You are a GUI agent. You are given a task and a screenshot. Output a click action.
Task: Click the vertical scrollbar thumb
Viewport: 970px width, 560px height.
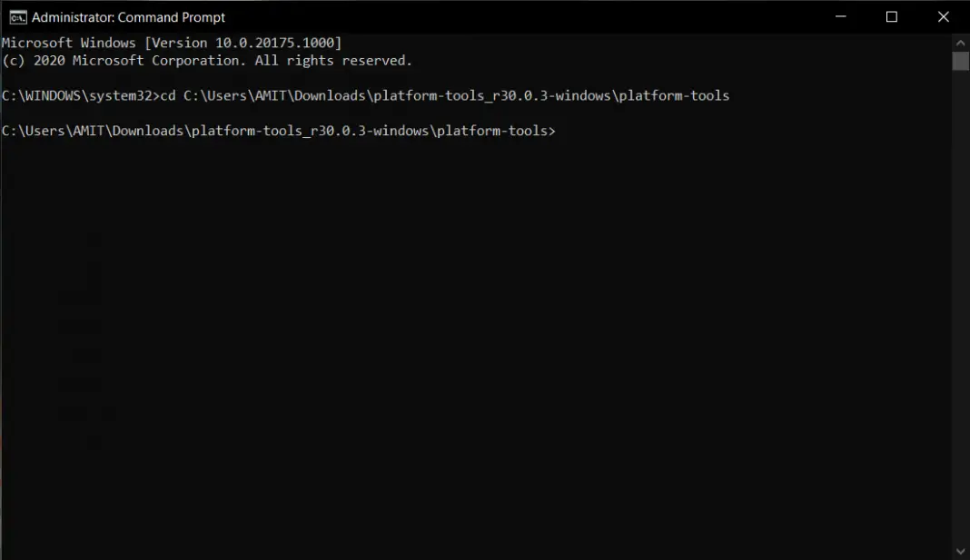point(961,61)
